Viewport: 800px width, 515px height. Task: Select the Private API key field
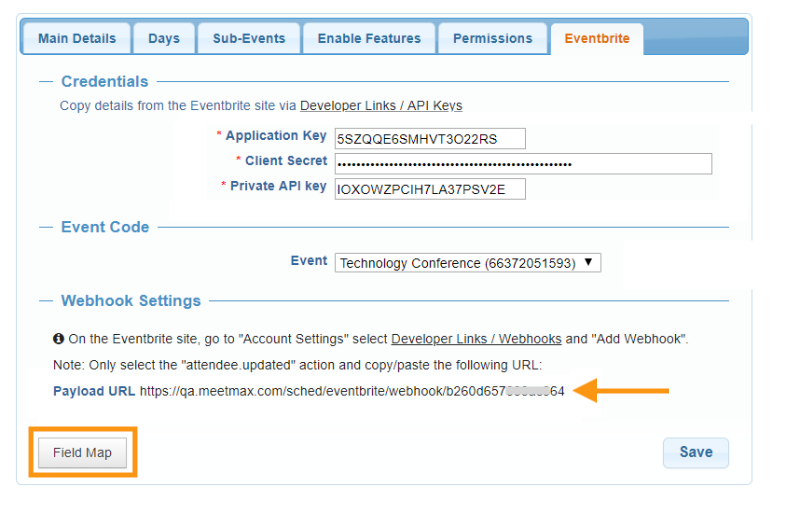tap(430, 189)
